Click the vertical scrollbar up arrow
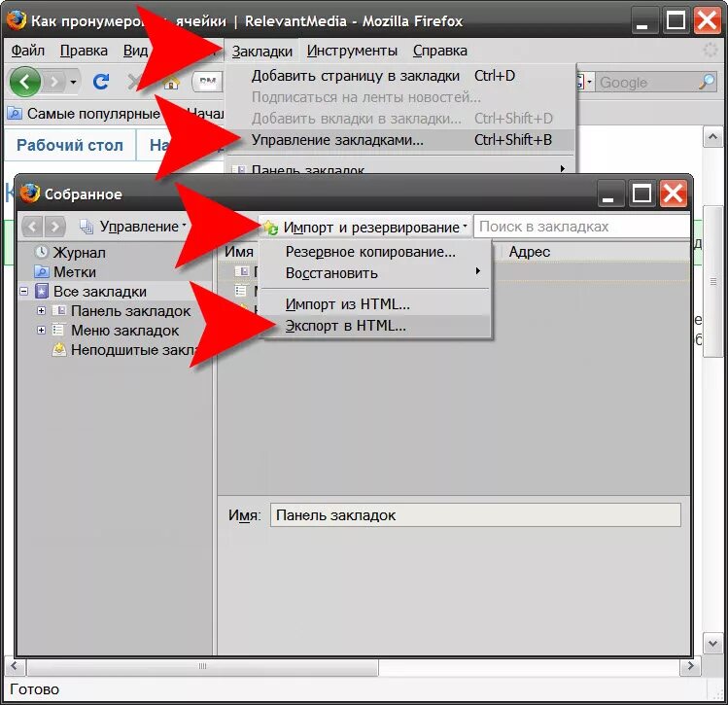This screenshot has width=728, height=705. 712,137
